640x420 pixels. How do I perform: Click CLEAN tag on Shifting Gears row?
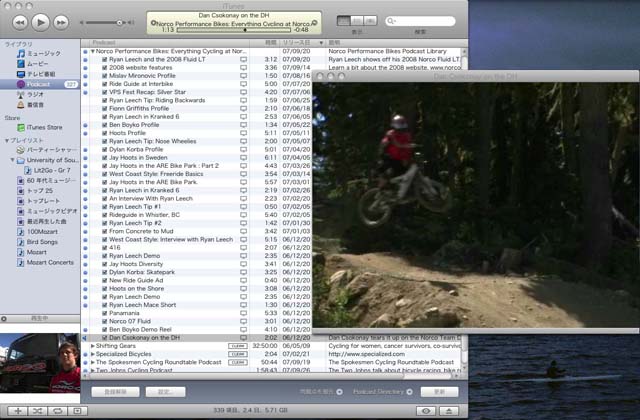238,346
